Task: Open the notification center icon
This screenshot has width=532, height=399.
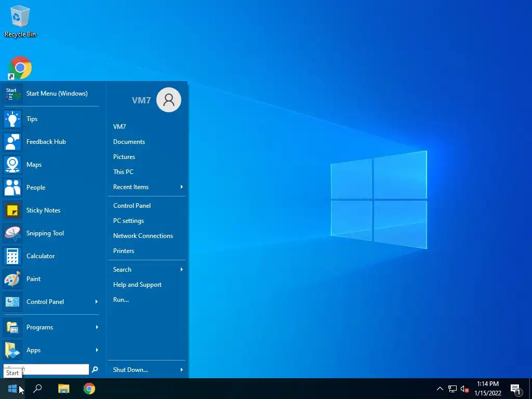Action: click(515, 389)
